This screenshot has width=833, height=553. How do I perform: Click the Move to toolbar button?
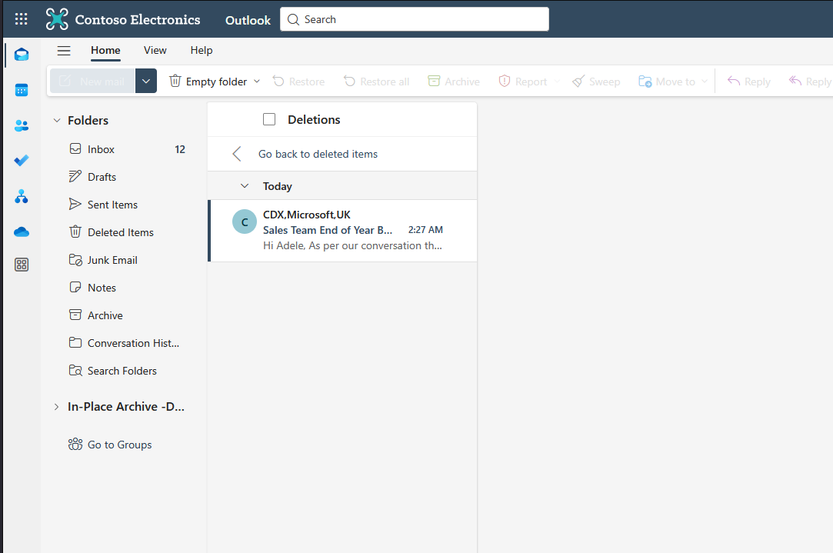667,81
